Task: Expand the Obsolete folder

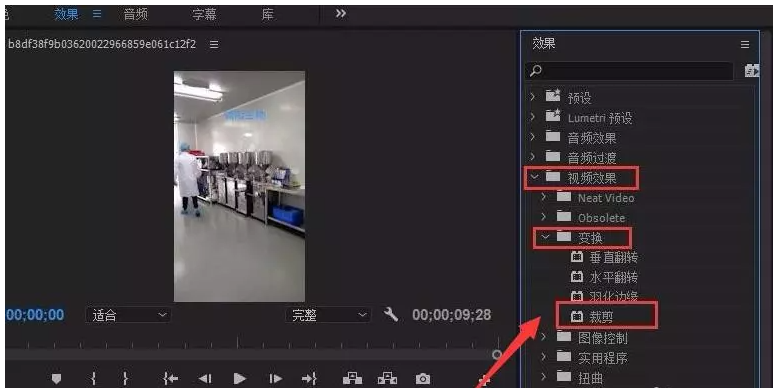Action: (544, 217)
